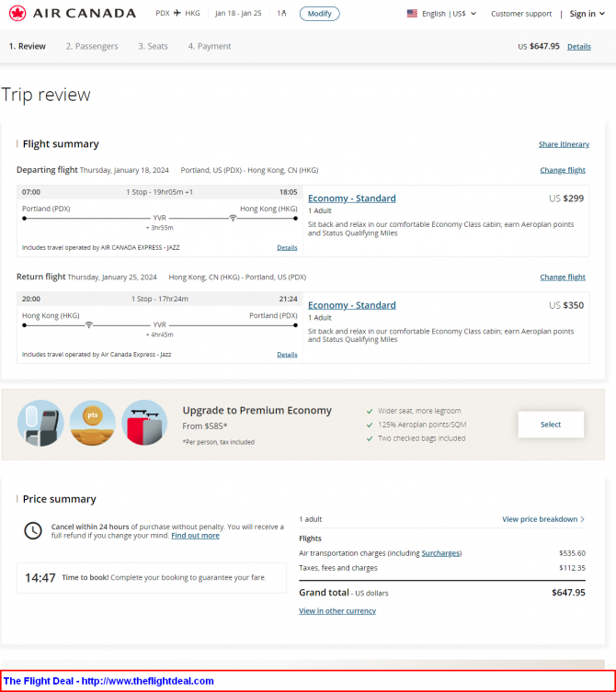Expand View price breakdown
This screenshot has width=616, height=692.
(543, 519)
